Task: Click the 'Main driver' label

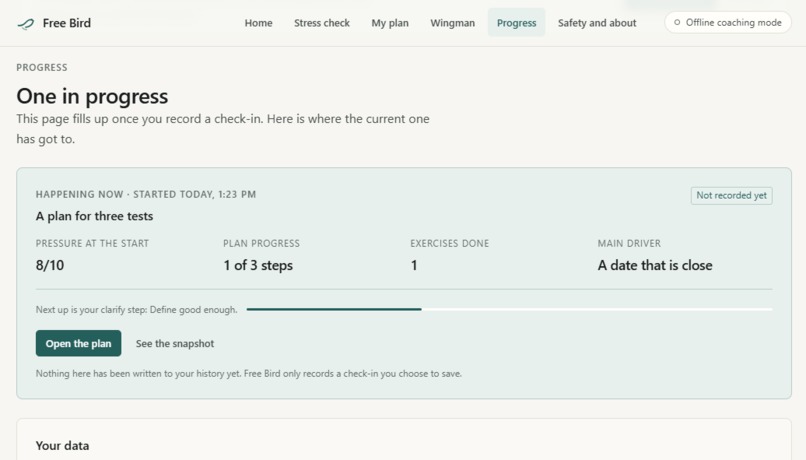Action: 629,243
